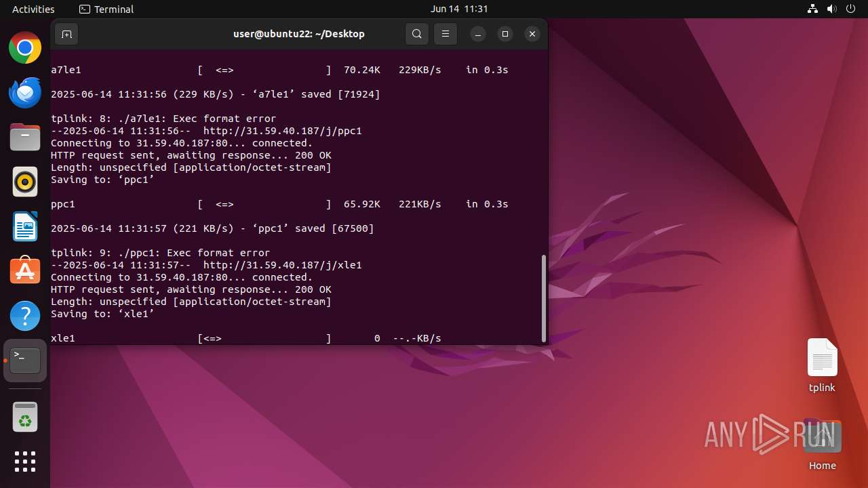
Task: Click the a7le1 download progress bar
Action: coord(264,70)
